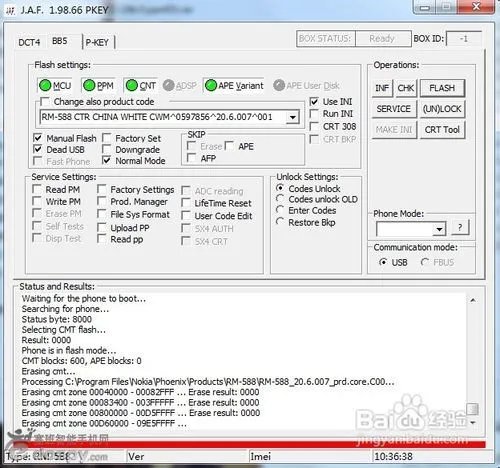This screenshot has width=500, height=468.
Task: Expand the Phone Mode dropdown
Action: tap(439, 229)
